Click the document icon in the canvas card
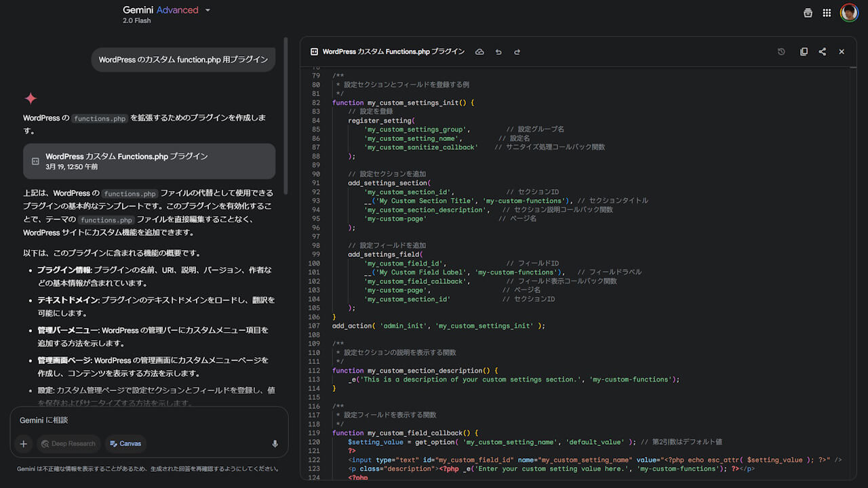The width and height of the screenshot is (868, 488). 35,161
